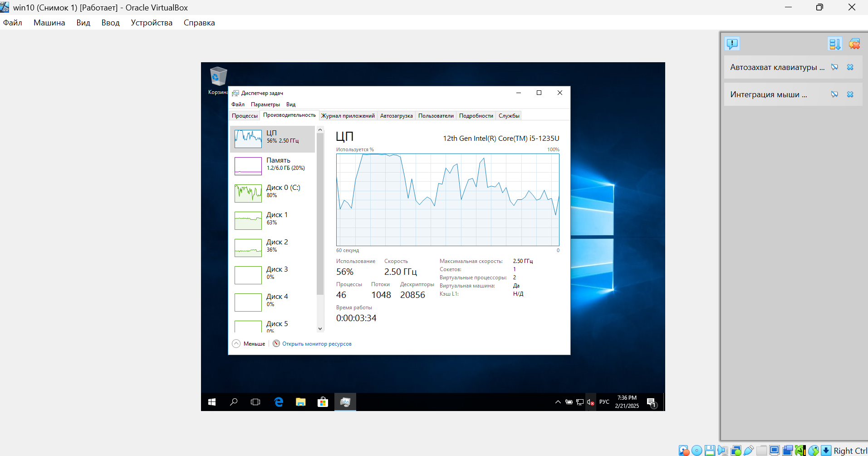Select the Диск 1 performance item
Viewport: 868px width, 456px height.
point(273,221)
